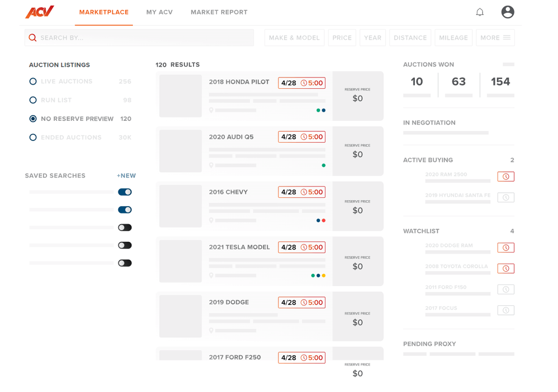Image resolution: width=558 pixels, height=392 pixels.
Task: Click timer icon beside 2008 Toyota Corolla
Action: pos(506,269)
